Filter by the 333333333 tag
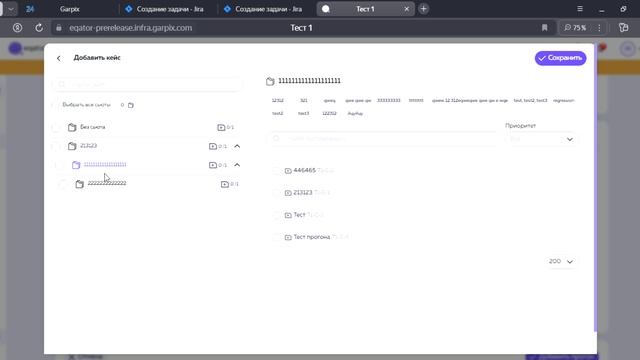 point(389,100)
